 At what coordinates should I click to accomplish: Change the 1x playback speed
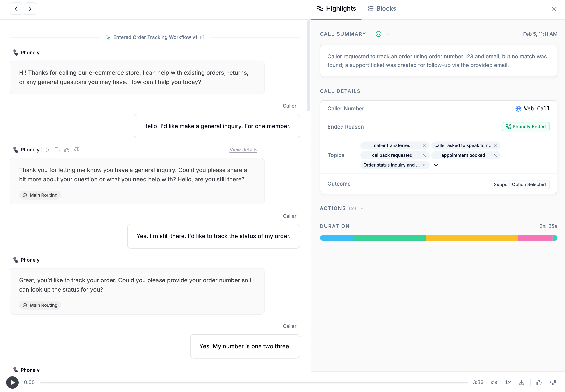coord(508,382)
